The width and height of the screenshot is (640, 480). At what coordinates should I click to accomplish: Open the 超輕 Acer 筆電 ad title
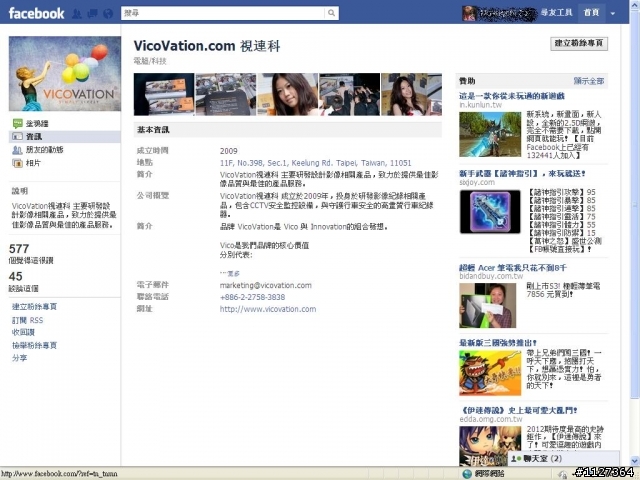coord(513,268)
